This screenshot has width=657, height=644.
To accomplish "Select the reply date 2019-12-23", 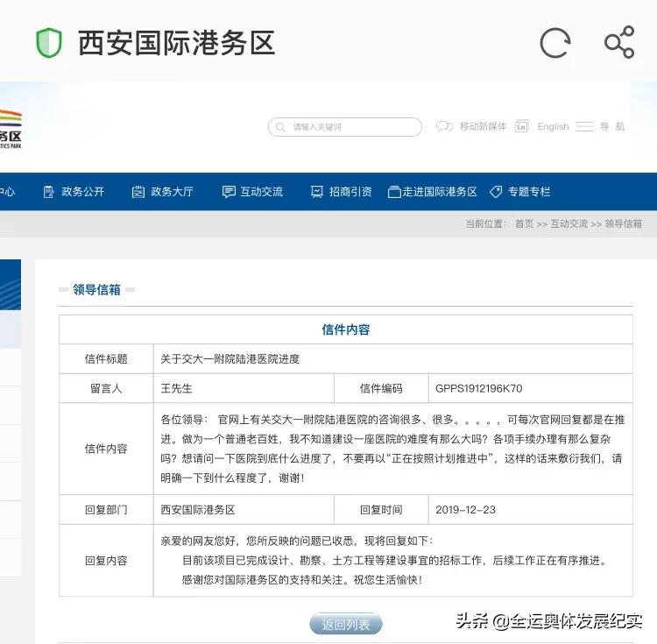I will [465, 510].
